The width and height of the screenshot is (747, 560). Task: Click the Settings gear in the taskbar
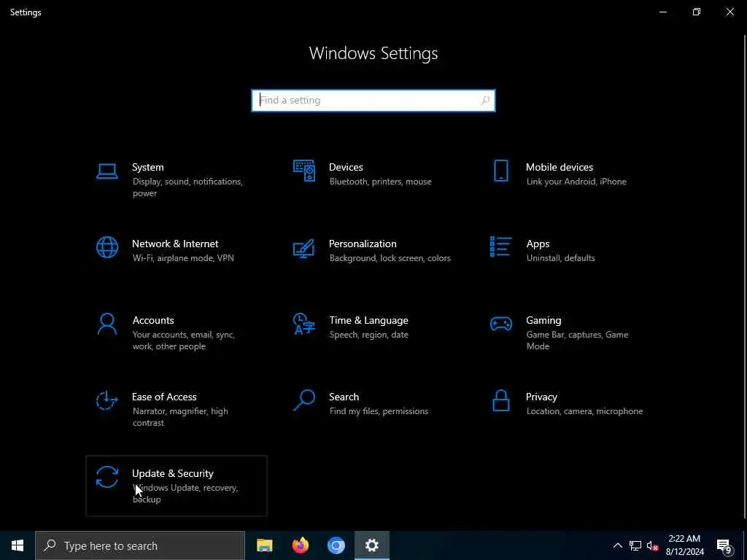(371, 545)
